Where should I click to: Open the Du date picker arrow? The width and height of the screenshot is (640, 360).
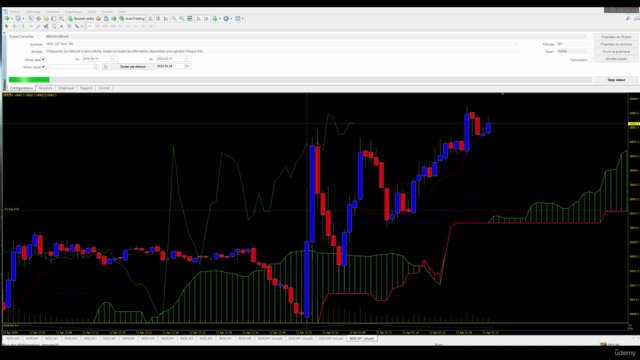(113, 59)
